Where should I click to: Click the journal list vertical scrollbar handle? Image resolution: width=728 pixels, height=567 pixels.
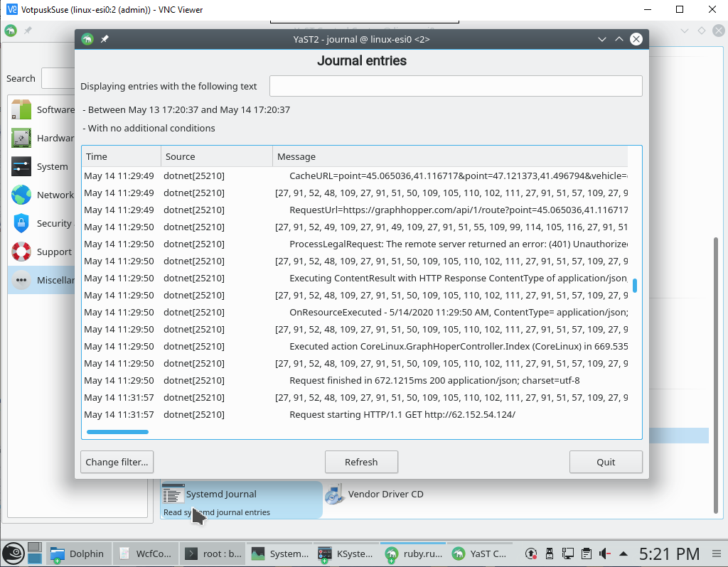coord(635,286)
